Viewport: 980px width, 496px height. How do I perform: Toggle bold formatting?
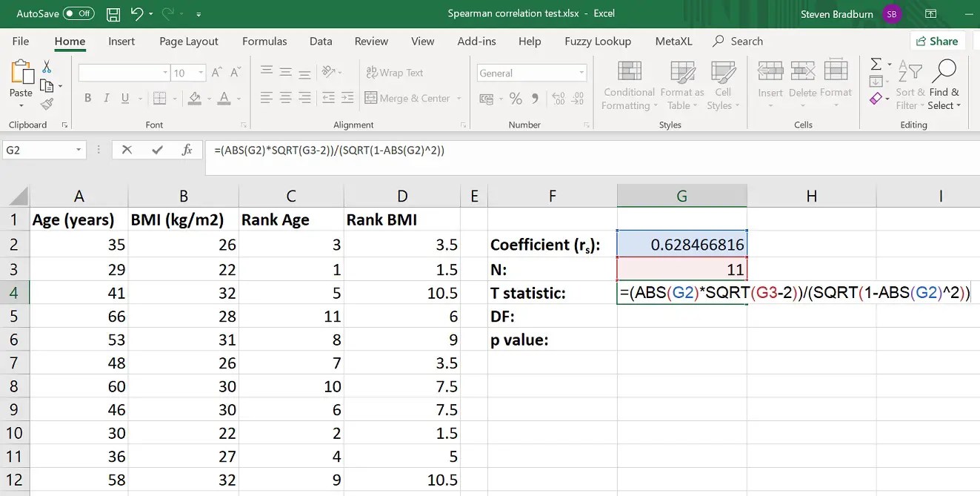click(x=87, y=97)
